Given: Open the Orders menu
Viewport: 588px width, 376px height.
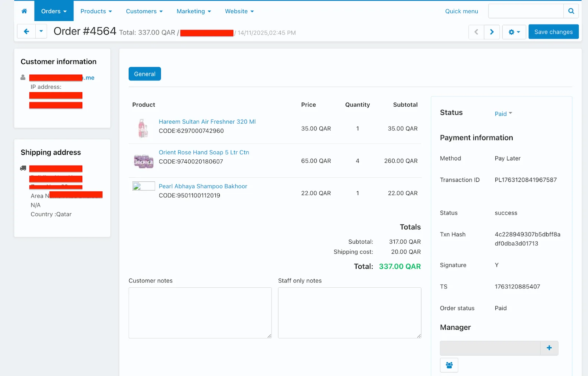Looking at the screenshot, I should [54, 11].
